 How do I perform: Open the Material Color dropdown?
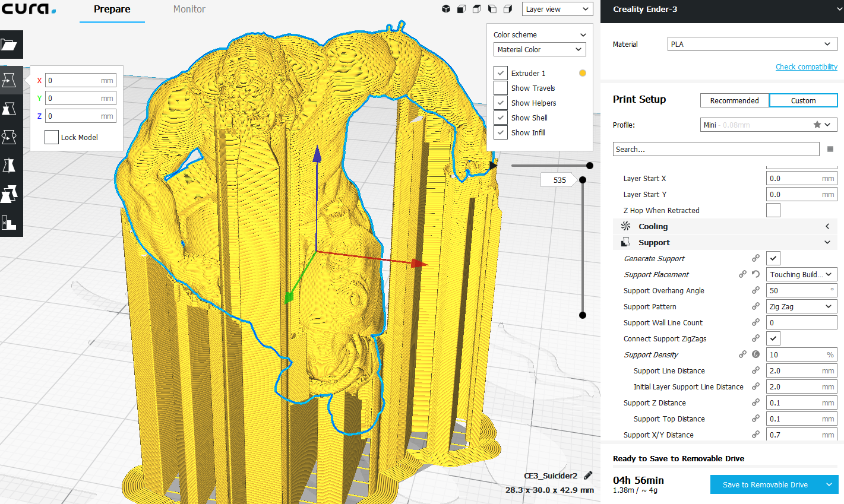pyautogui.click(x=539, y=50)
